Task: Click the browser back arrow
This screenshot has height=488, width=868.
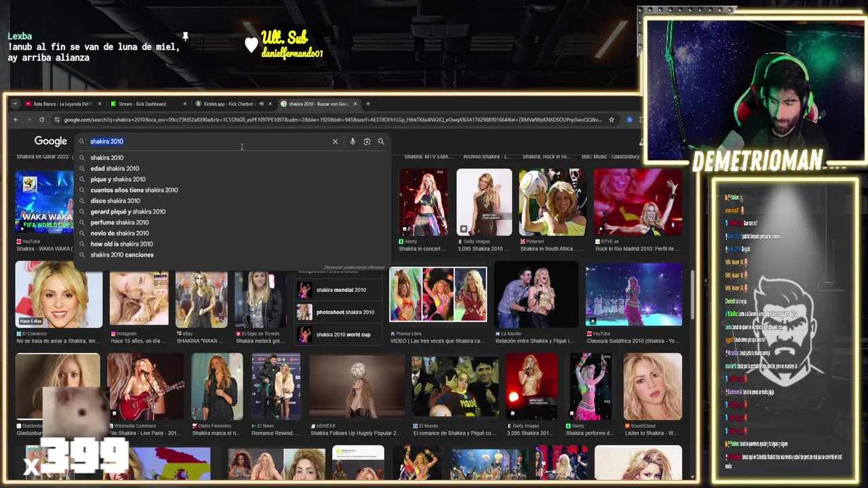Action: tap(16, 120)
